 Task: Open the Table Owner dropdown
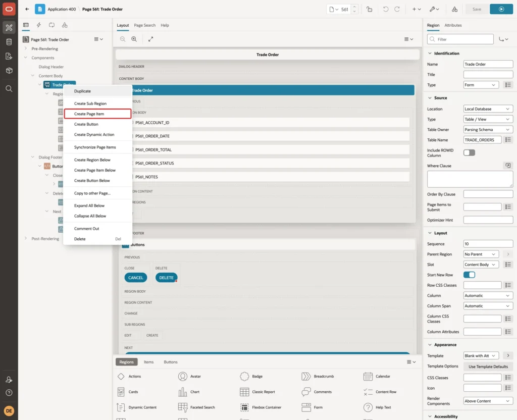[488, 130]
